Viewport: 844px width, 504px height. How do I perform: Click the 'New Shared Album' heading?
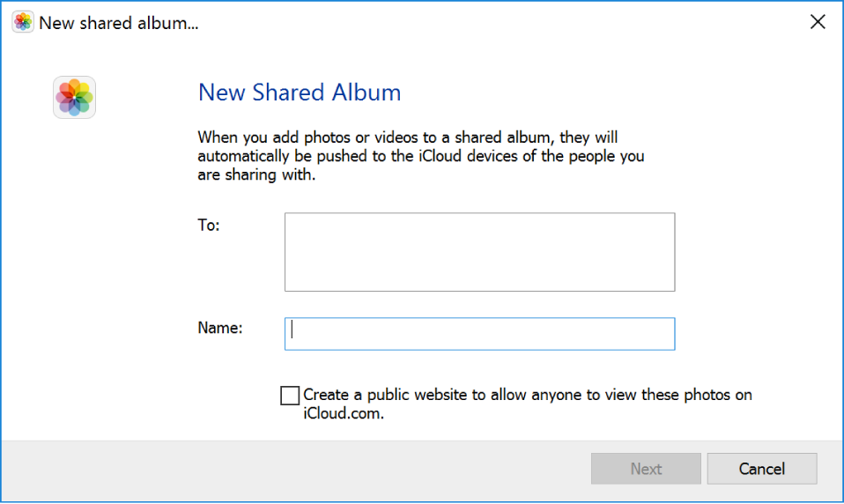tap(300, 93)
